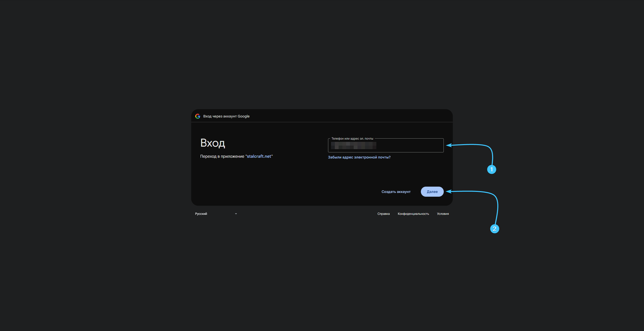The image size is (644, 331).
Task: Open the "Конфиденциальность" link
Action: pos(413,214)
